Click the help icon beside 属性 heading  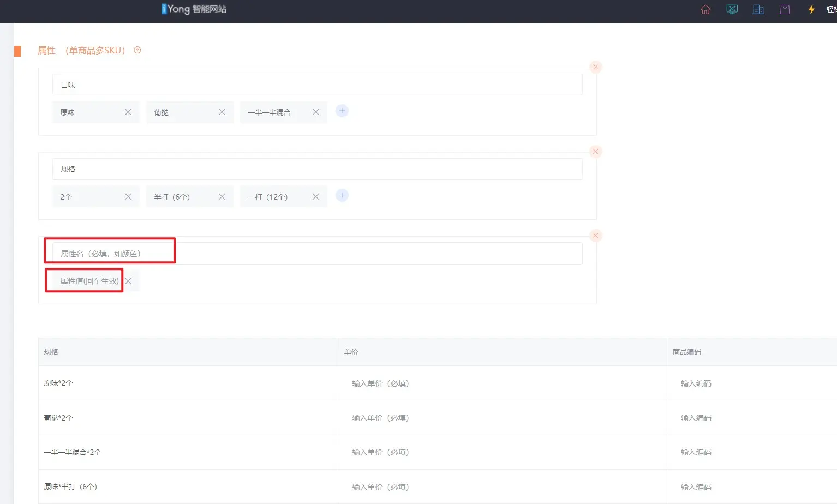(137, 50)
